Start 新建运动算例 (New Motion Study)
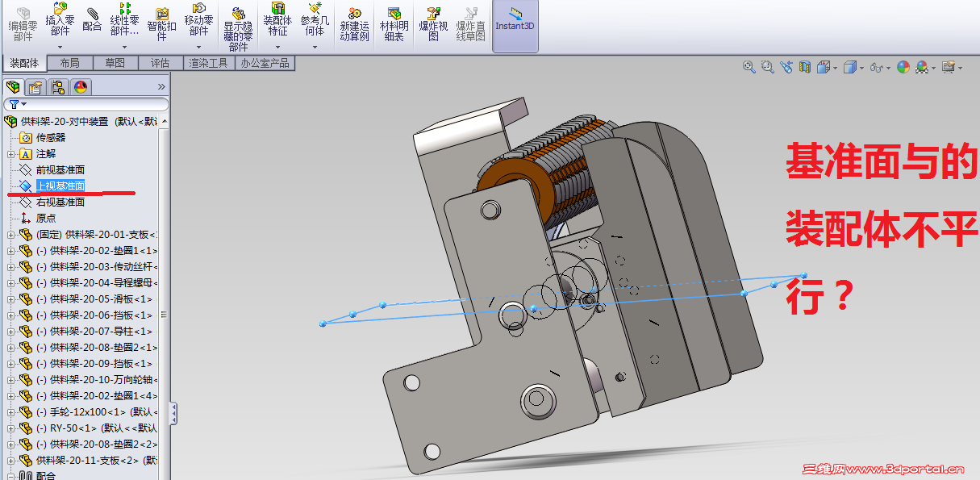Image resolution: width=980 pixels, height=480 pixels. [x=354, y=24]
